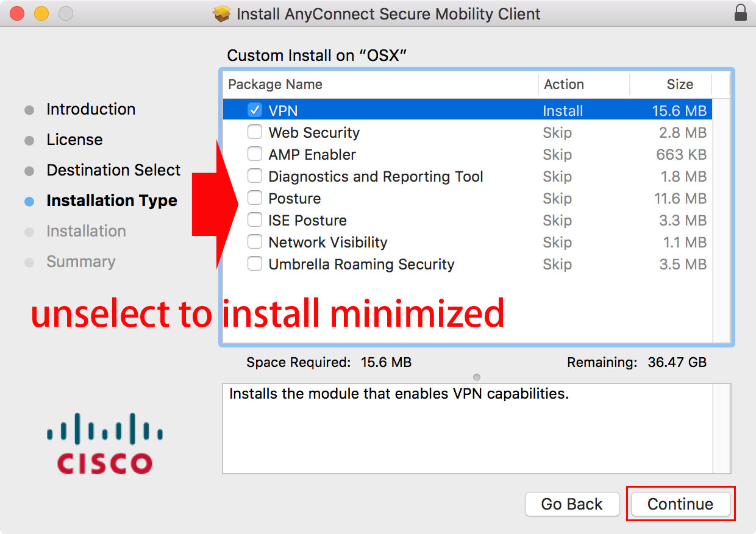Tick Diagnostics and Reporting Tool checkbox
This screenshot has width=756, height=534.
point(255,176)
